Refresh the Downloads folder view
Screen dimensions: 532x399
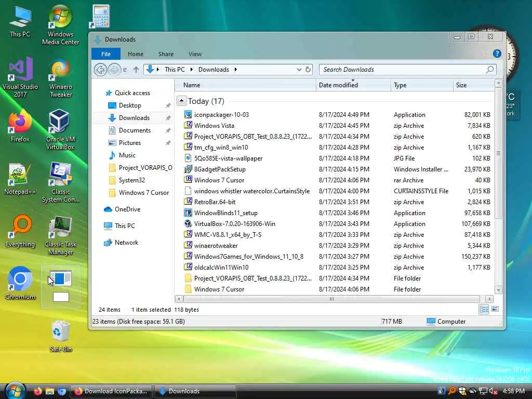tap(308, 70)
